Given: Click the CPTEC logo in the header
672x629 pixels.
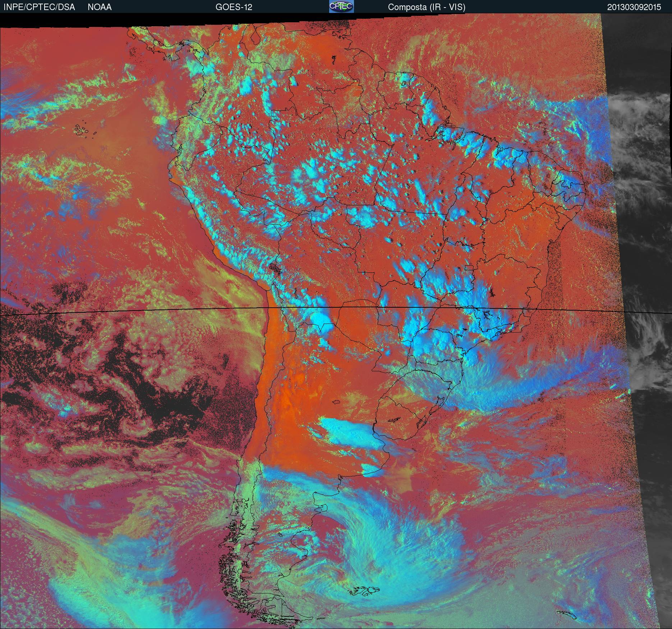Looking at the screenshot, I should (341, 6).
